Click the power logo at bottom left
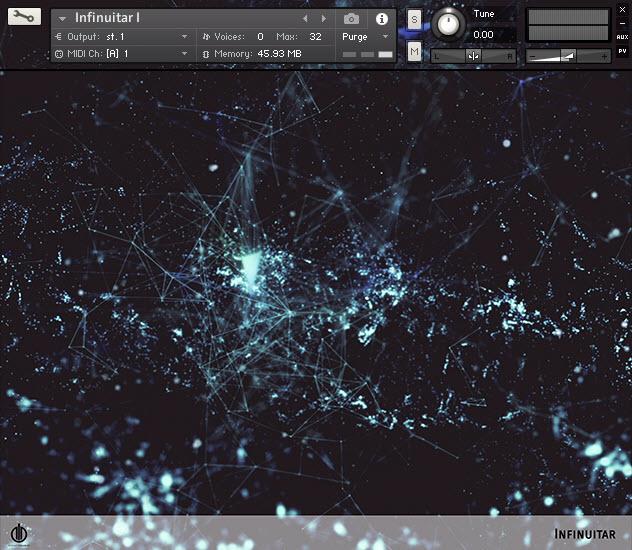 click(x=19, y=534)
